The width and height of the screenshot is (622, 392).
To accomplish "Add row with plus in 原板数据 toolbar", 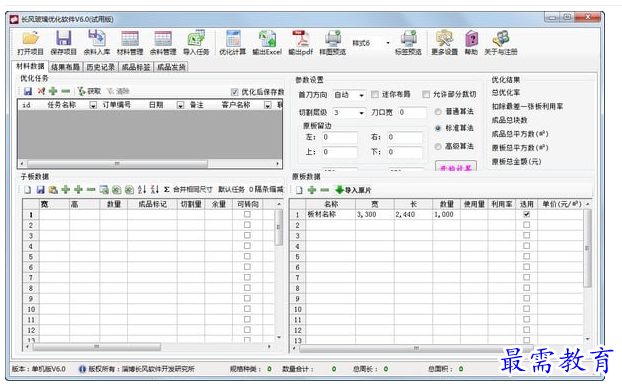I will (x=312, y=190).
